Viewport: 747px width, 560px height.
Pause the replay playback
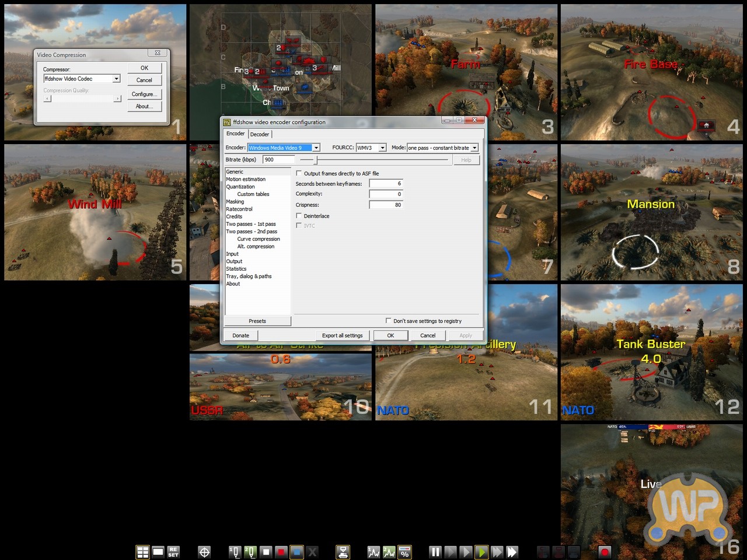pos(435,552)
